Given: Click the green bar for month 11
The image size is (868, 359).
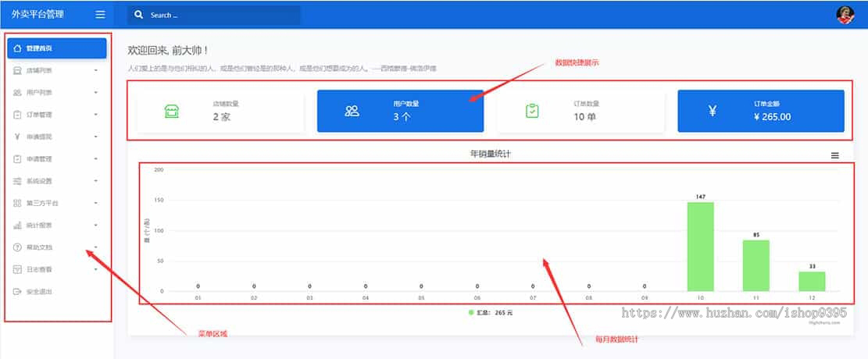Looking at the screenshot, I should click(756, 265).
